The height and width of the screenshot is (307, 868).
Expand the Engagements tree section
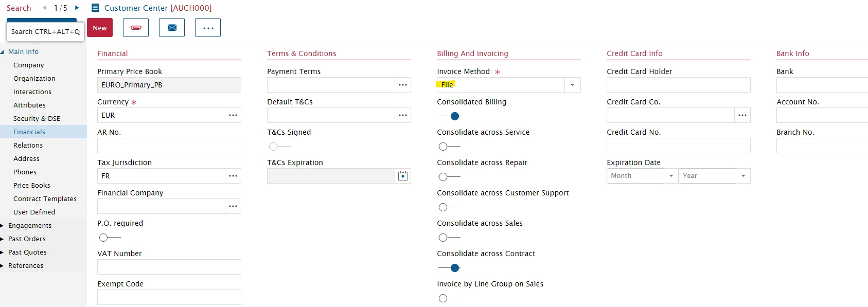coord(3,226)
